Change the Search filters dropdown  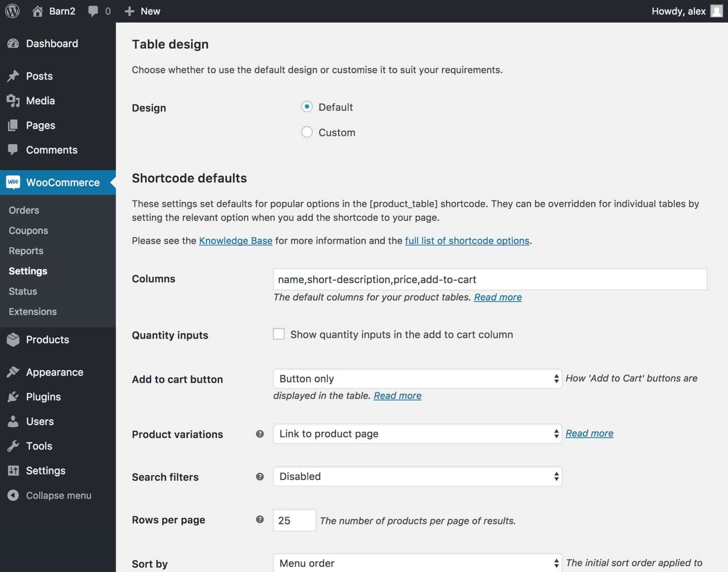click(x=416, y=477)
